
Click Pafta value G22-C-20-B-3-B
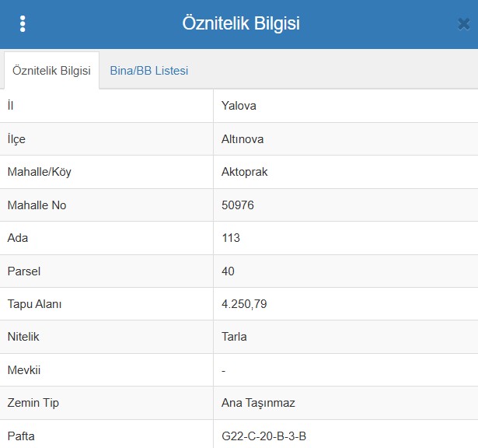263,436
